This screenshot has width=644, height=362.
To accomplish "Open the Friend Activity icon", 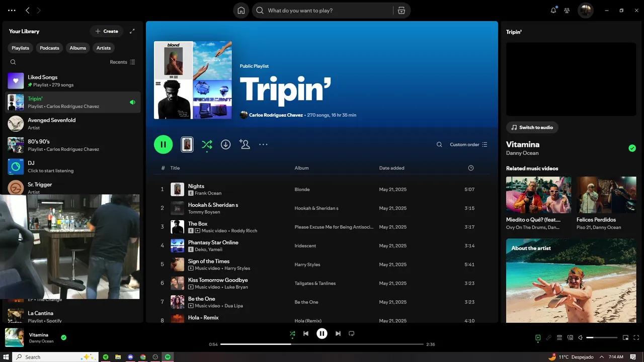I will tap(567, 10).
